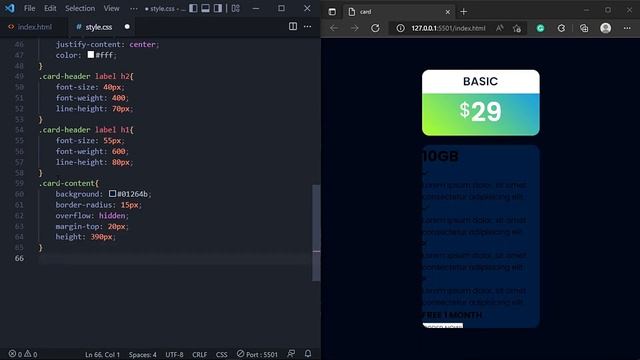Viewport: 640px width, 360px height.
Task: Open the Selection menu
Action: [x=80, y=8]
